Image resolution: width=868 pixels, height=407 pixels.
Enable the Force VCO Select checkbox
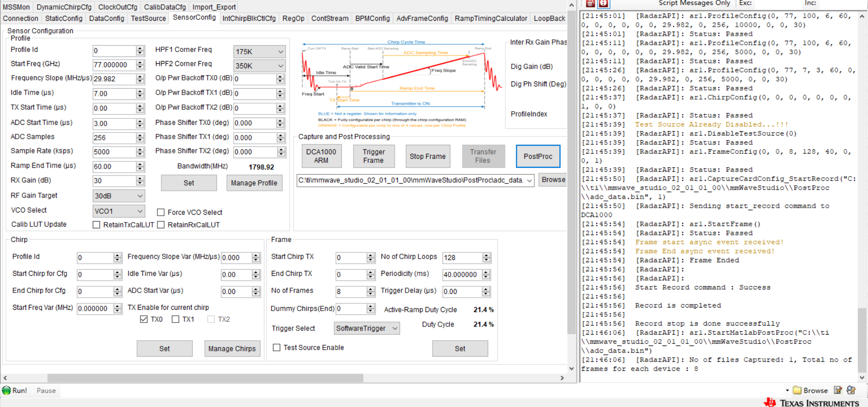pyautogui.click(x=160, y=212)
